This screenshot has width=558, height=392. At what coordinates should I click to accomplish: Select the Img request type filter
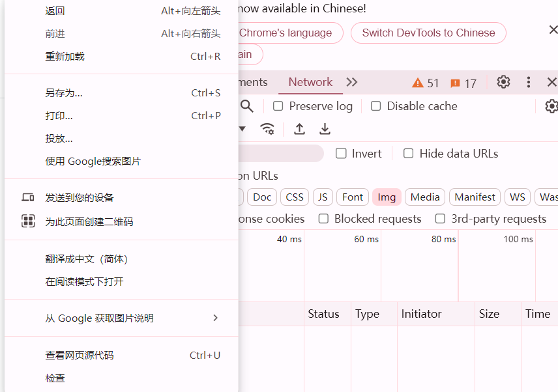click(387, 197)
